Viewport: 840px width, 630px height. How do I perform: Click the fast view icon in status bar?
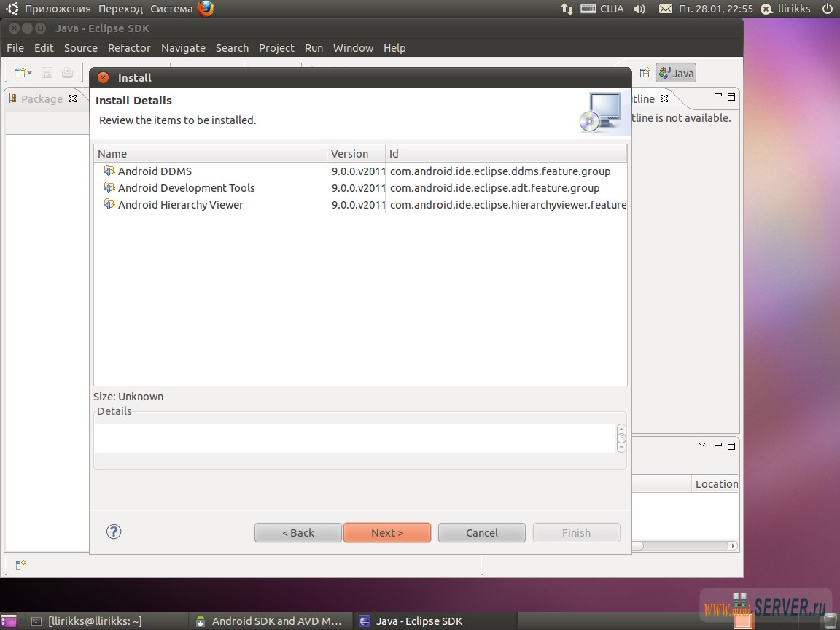click(x=20, y=564)
